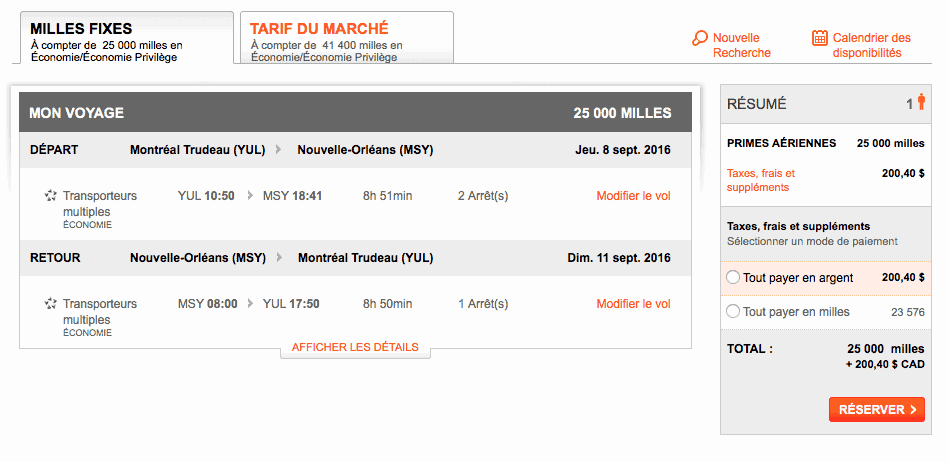Viewport: 948px width, 462px height.
Task: Click arrow between YUL 10:50 and MSY 18:41
Action: click(x=249, y=196)
